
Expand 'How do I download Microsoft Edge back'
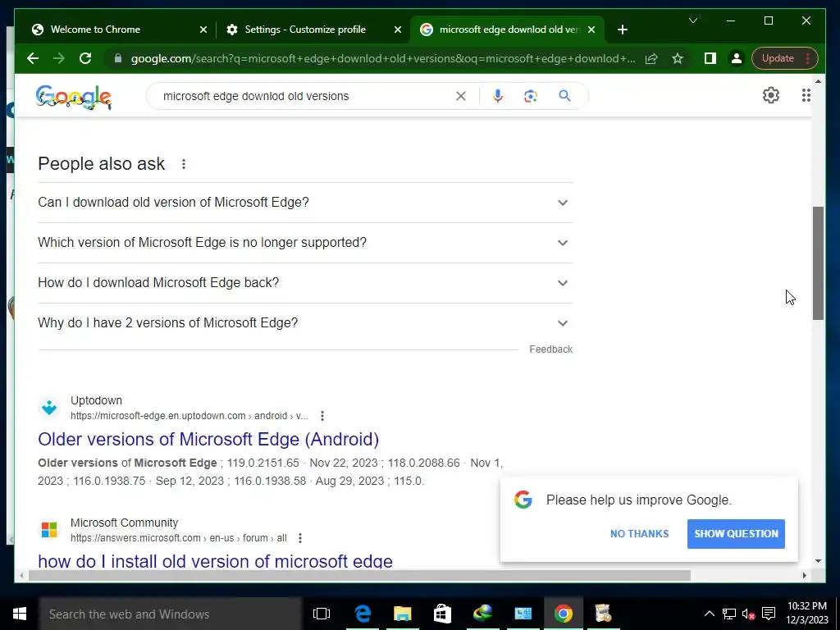point(305,283)
